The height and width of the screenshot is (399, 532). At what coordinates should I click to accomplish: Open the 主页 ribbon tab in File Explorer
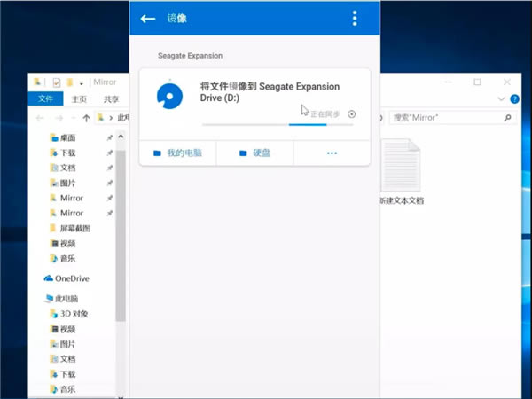[x=79, y=99]
